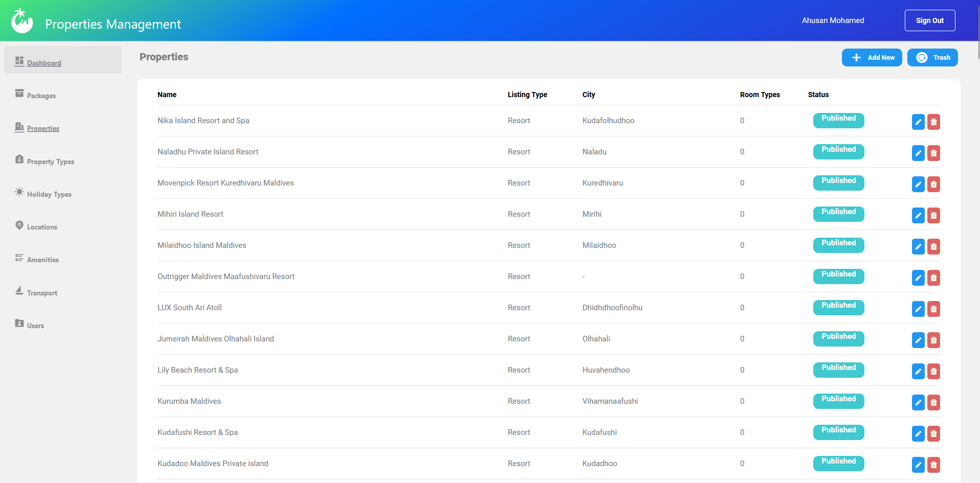Delete Kudadoo Maldives Private island
The height and width of the screenshot is (483, 980).
click(933, 465)
